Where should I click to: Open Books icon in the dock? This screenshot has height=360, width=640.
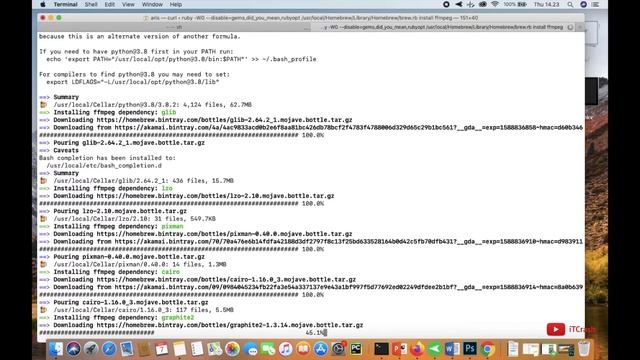[303, 349]
